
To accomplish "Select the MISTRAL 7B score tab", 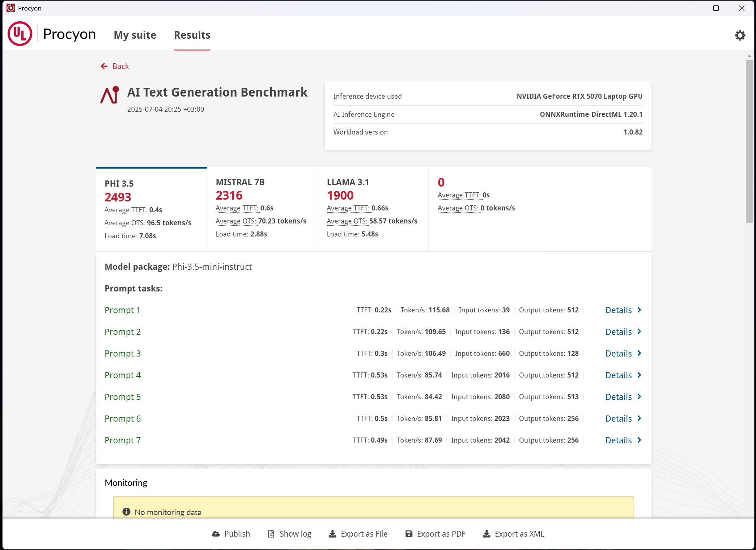I will (x=262, y=209).
